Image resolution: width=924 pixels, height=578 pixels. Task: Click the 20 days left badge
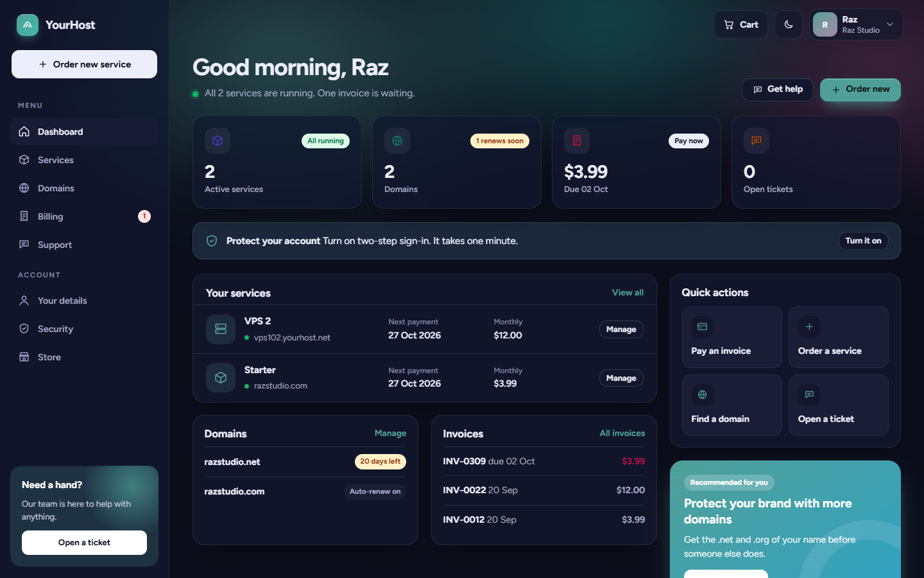click(x=381, y=461)
